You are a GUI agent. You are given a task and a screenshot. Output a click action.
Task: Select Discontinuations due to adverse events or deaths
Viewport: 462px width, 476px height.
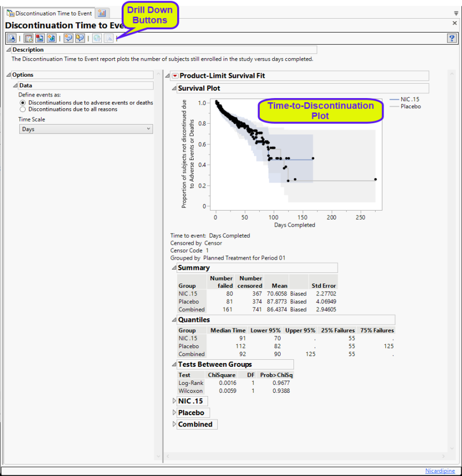pyautogui.click(x=22, y=103)
